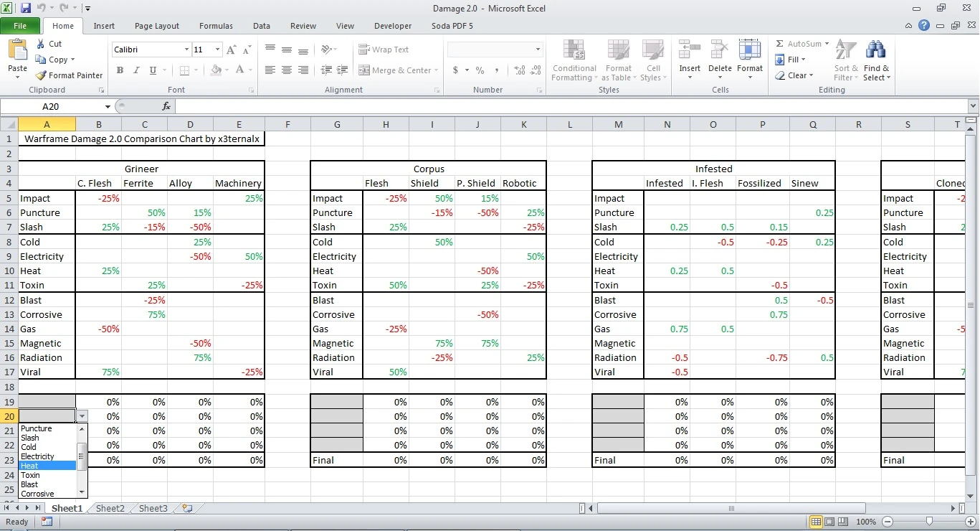
Task: Click the zoom slider handle
Action: 929,522
